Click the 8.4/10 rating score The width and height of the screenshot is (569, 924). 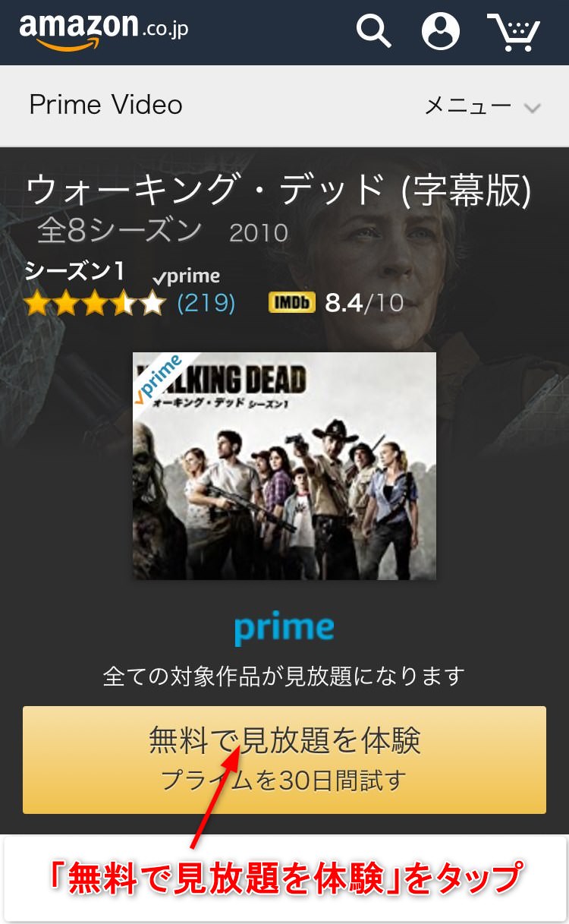(x=364, y=303)
